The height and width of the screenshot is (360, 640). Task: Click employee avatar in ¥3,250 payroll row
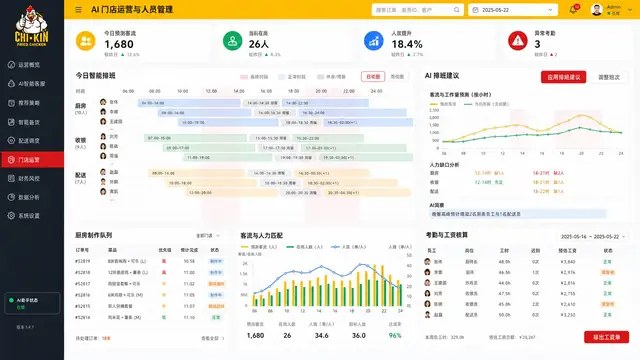[x=427, y=315]
